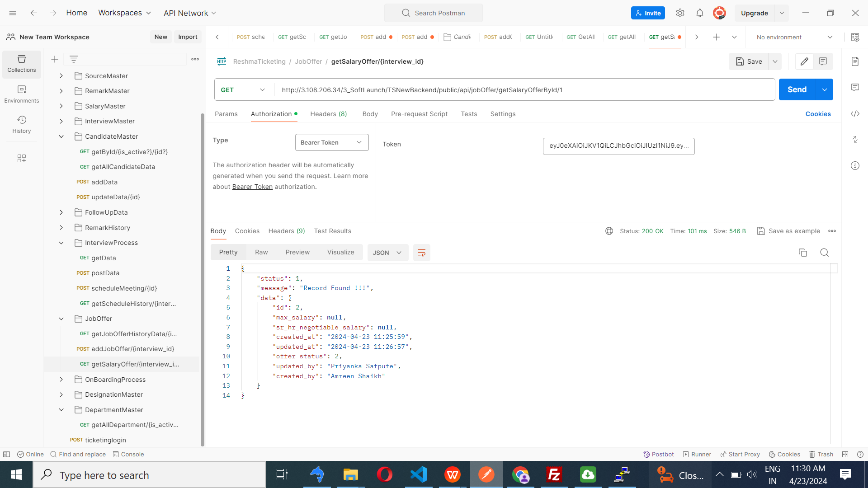Screen dimensions: 868x488
Task: Open Postman settings gear
Action: (x=680, y=13)
